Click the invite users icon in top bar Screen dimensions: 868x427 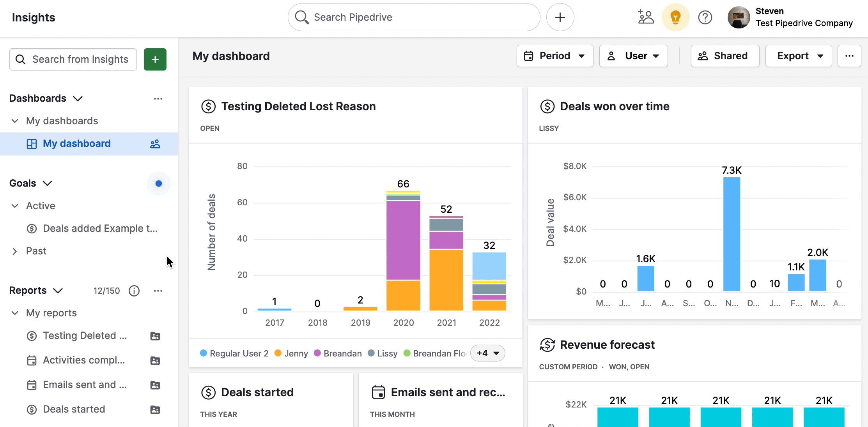(645, 17)
